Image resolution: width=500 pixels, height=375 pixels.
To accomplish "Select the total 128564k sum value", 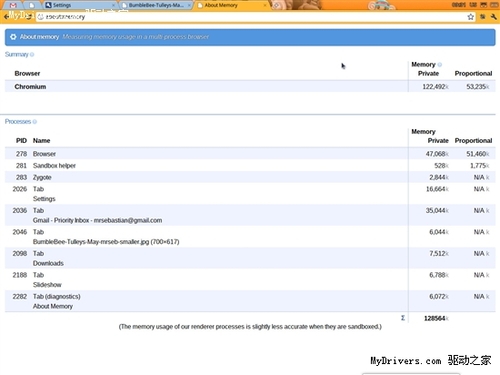I will [x=436, y=318].
